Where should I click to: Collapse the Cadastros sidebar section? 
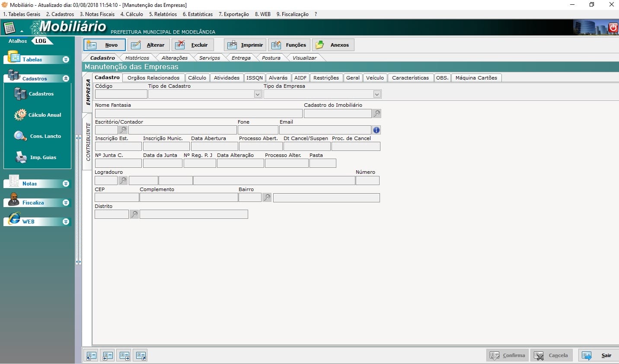66,79
